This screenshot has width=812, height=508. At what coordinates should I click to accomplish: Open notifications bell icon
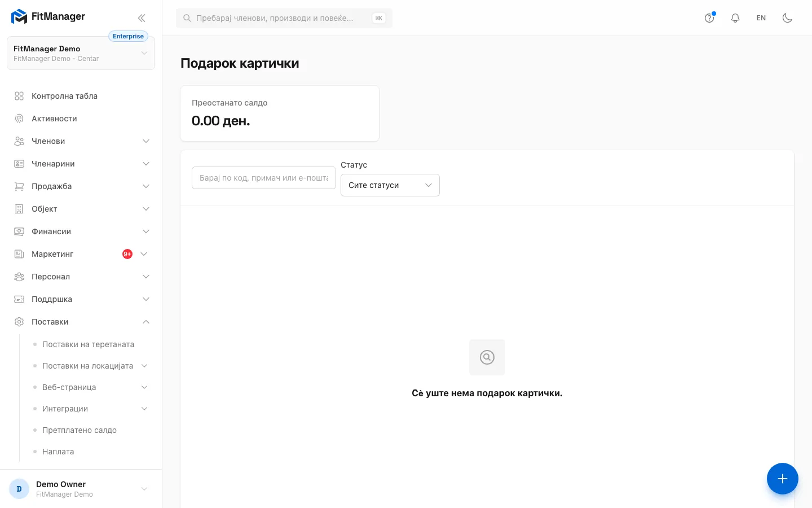pos(735,18)
